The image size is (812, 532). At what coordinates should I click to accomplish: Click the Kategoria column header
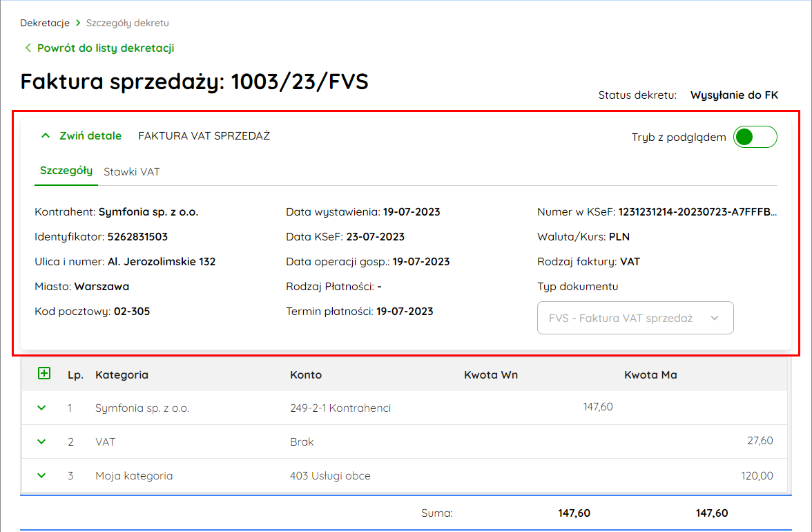coord(122,374)
